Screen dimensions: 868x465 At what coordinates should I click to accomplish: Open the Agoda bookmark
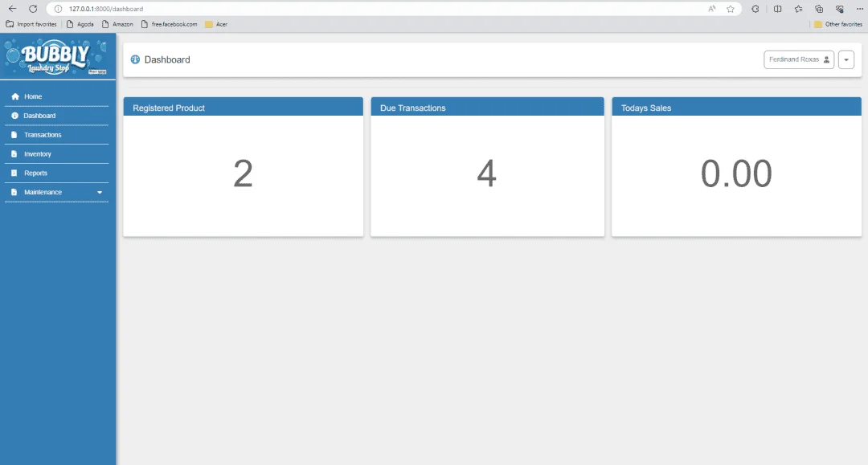[80, 24]
